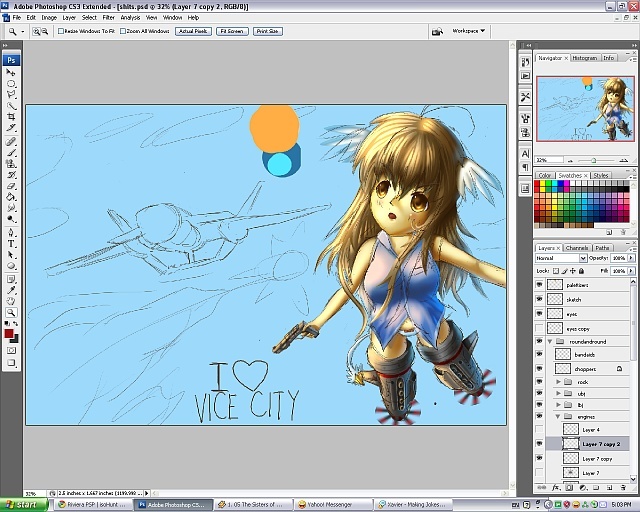Select the Crop tool

pyautogui.click(x=12, y=116)
